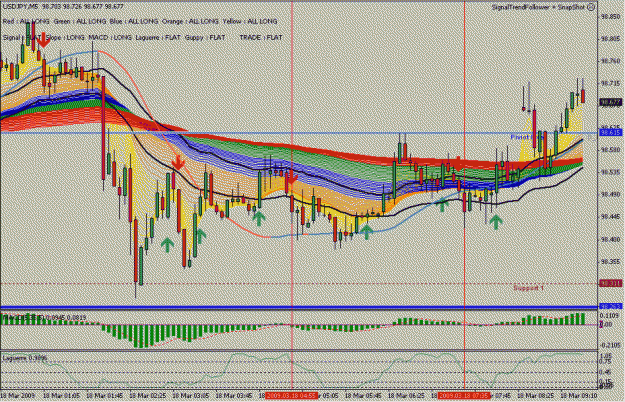Select the 2009.03.18 07:35 time marker label

(464, 396)
